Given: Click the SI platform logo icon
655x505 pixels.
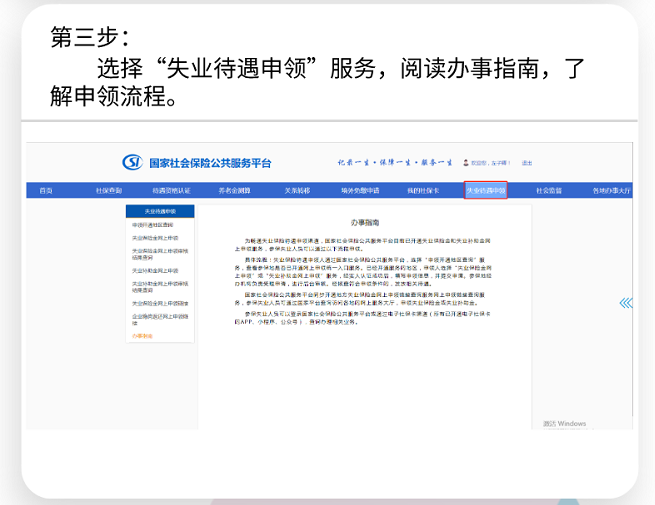Looking at the screenshot, I should click(x=133, y=162).
